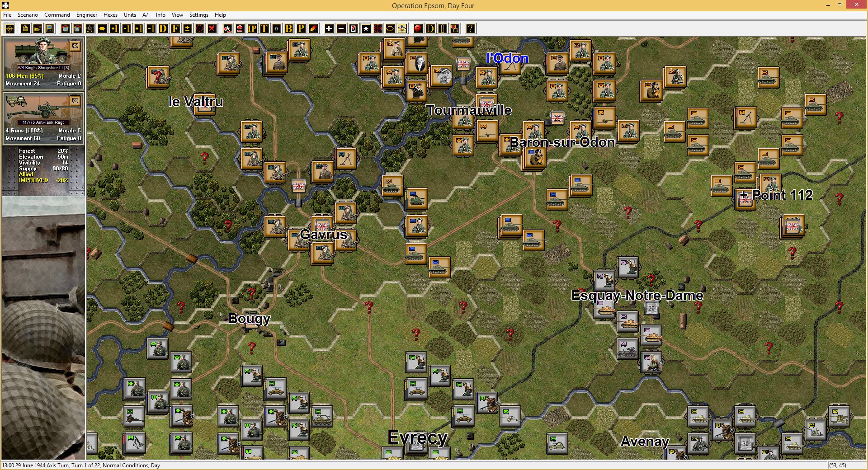This screenshot has width=868, height=470.
Task: Click the D button left of yellow F
Action: 163,29
